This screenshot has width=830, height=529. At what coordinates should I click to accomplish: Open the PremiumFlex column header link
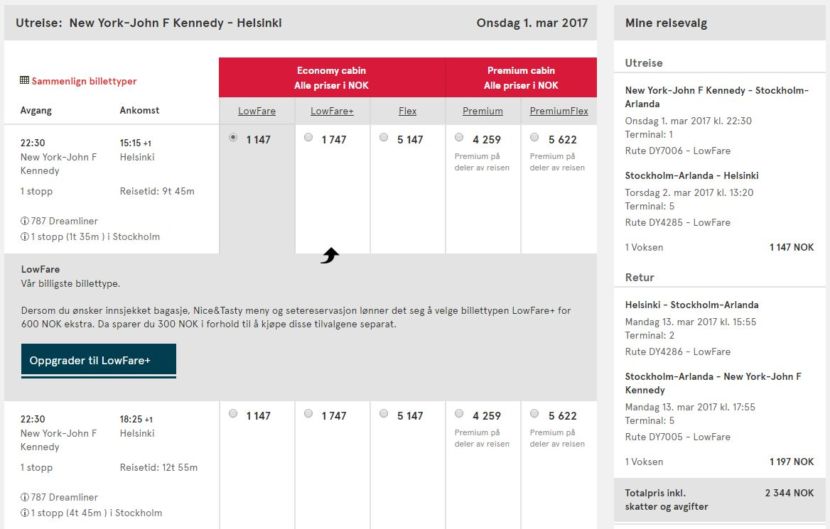tap(558, 111)
